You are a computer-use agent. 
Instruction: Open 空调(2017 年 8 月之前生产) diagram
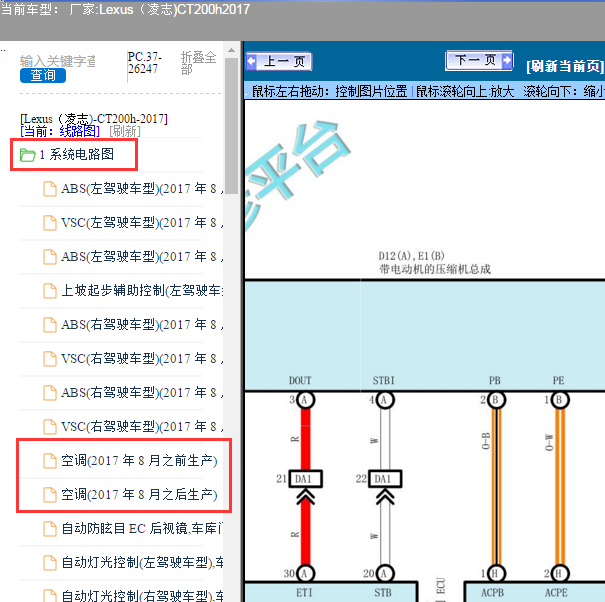tap(130, 460)
